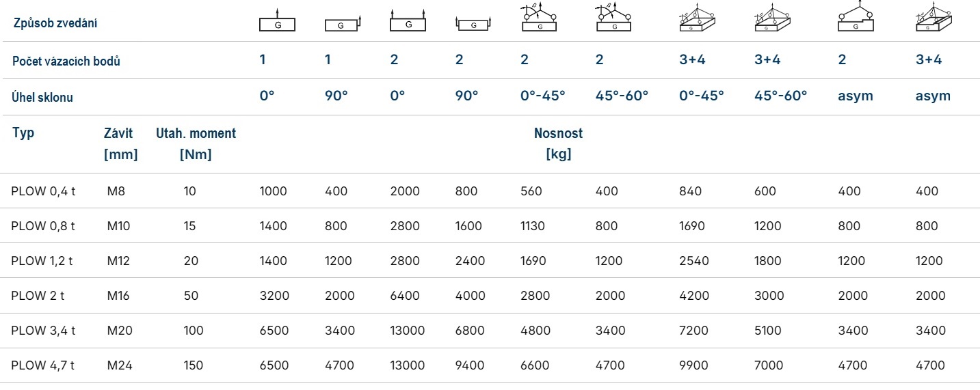Click the PLOW 4,7 t row label
Viewport: 980px width, 390px height.
pyautogui.click(x=43, y=365)
